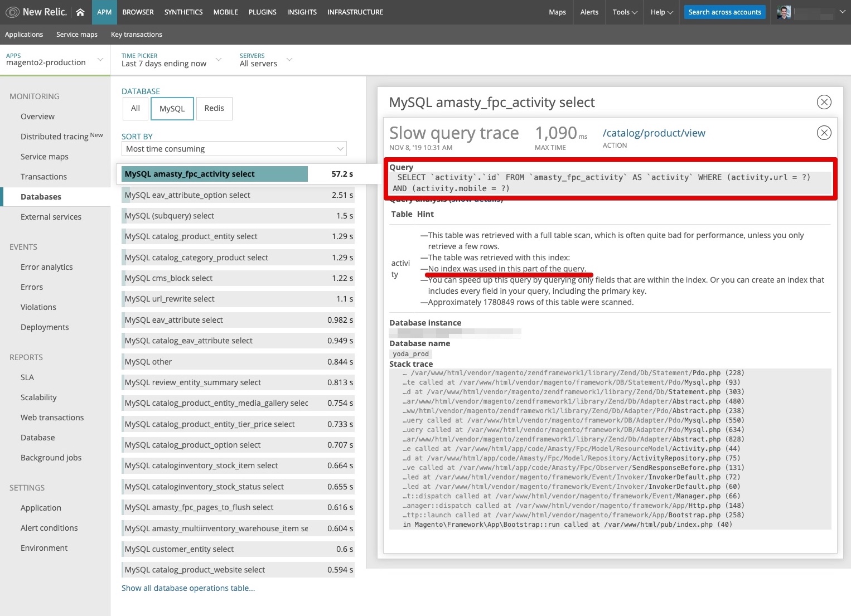Select MySQL catalog_product_website select row

[238, 570]
